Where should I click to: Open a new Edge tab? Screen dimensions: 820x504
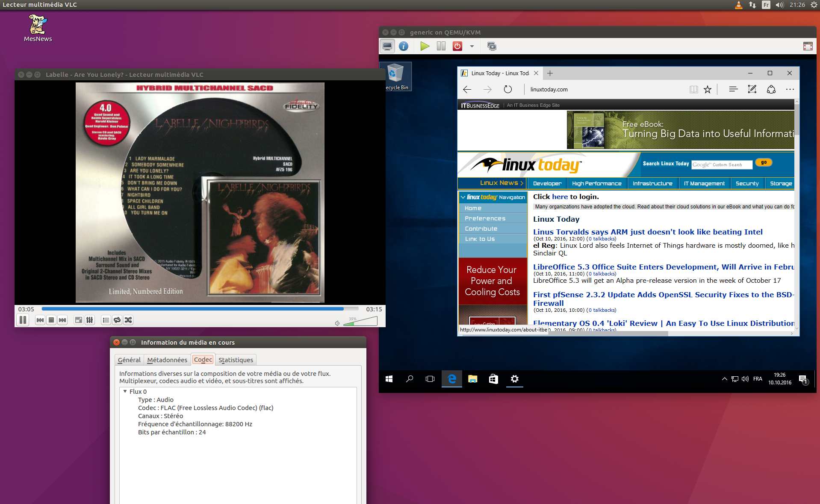coord(550,73)
